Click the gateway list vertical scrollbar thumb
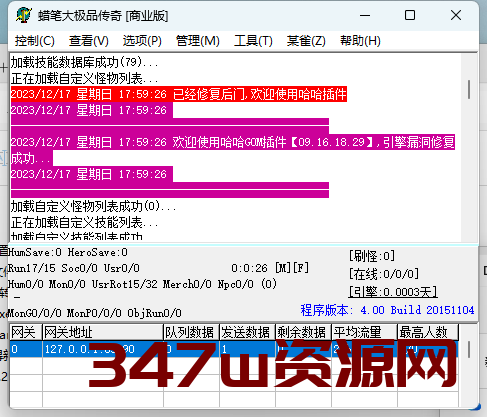The height and width of the screenshot is (417, 487). pyautogui.click(x=469, y=349)
